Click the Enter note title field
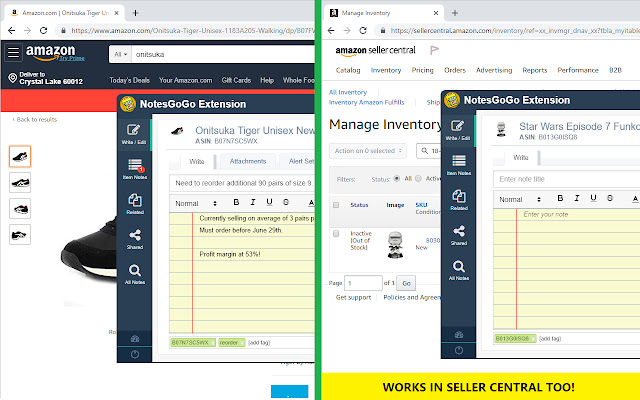This screenshot has height=400, width=640. [567, 179]
